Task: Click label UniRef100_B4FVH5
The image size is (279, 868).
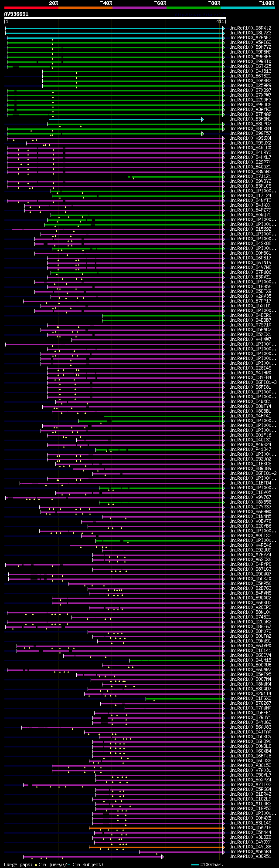Action: 250,593
